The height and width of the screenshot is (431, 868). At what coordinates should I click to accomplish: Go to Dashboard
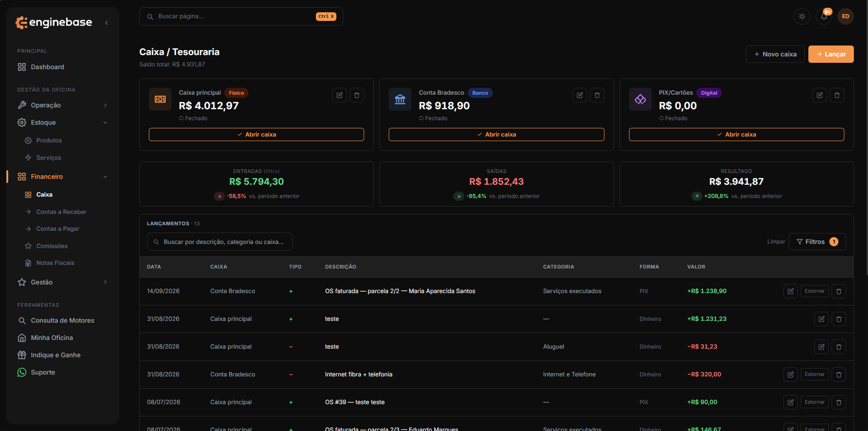63,67
